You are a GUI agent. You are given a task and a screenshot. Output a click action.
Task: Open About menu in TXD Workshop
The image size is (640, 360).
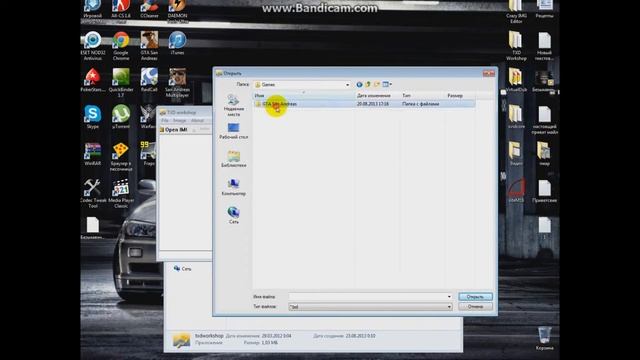198,121
